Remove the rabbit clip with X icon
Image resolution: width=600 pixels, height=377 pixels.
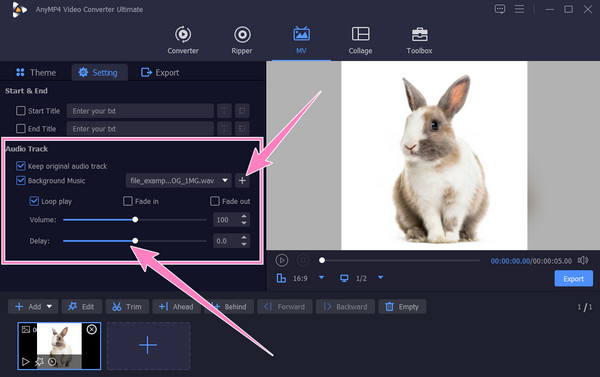pyautogui.click(x=91, y=329)
